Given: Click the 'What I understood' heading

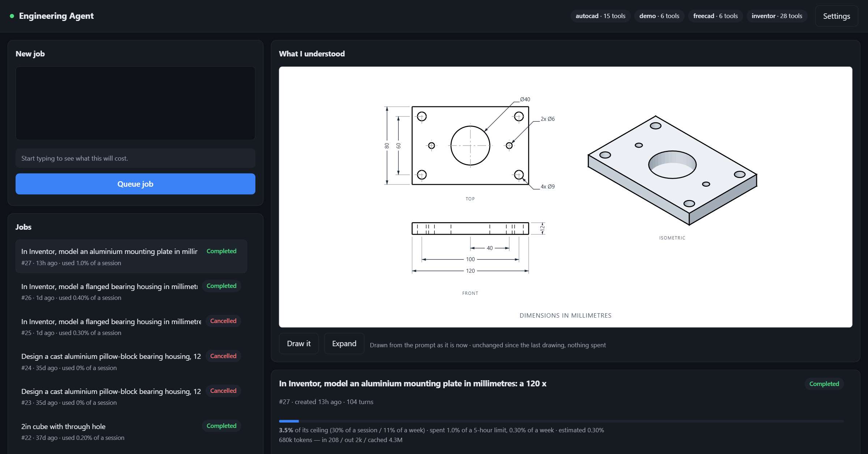Looking at the screenshot, I should (312, 54).
